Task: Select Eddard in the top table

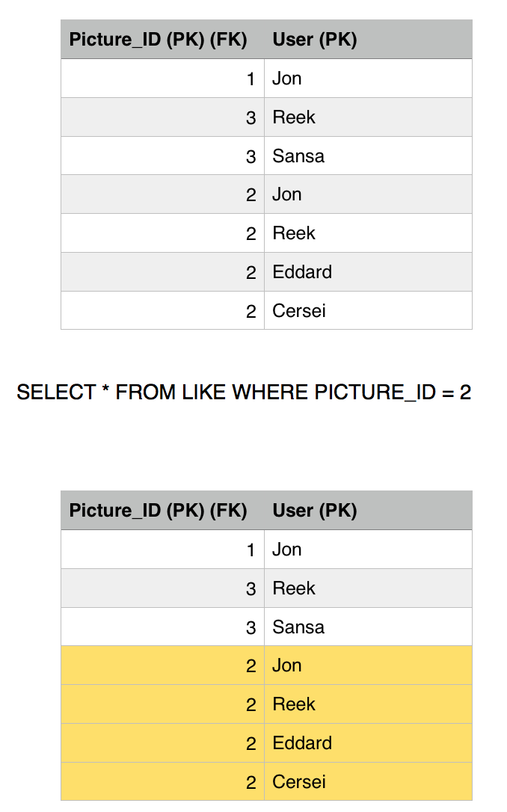Action: point(302,272)
